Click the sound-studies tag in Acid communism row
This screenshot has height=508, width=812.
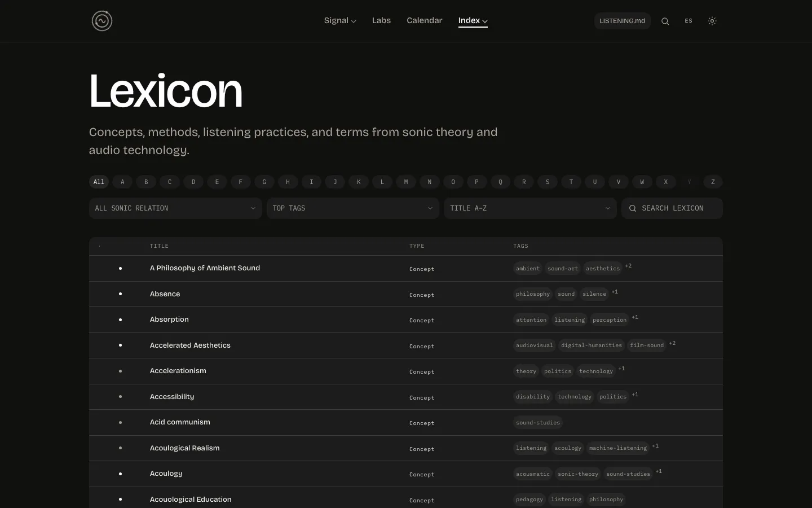(538, 423)
